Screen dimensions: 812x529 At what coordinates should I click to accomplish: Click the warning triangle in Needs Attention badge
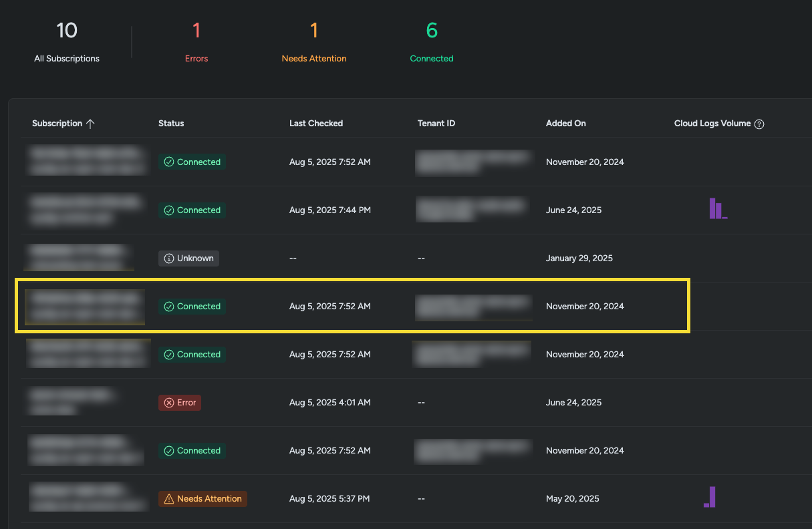click(x=168, y=499)
